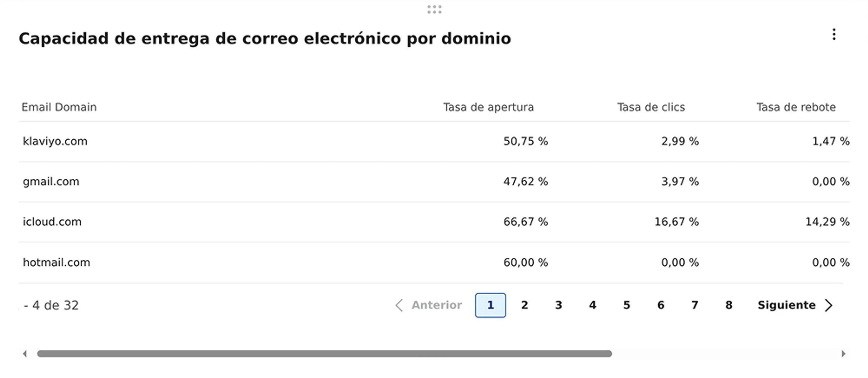Click the Anterior back chevron
Image resolution: width=868 pixels, height=378 pixels.
399,305
